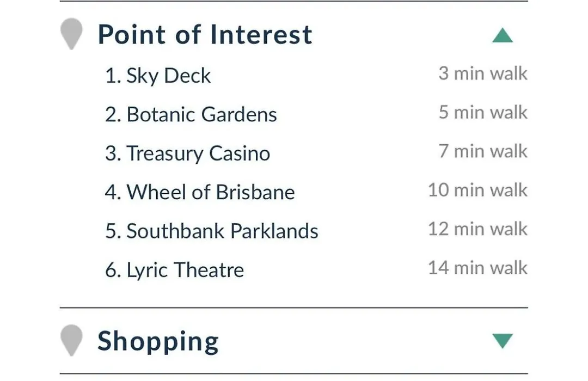Expand Shopping section with the down arrow
Image resolution: width=588 pixels, height=381 pixels.
(x=503, y=341)
